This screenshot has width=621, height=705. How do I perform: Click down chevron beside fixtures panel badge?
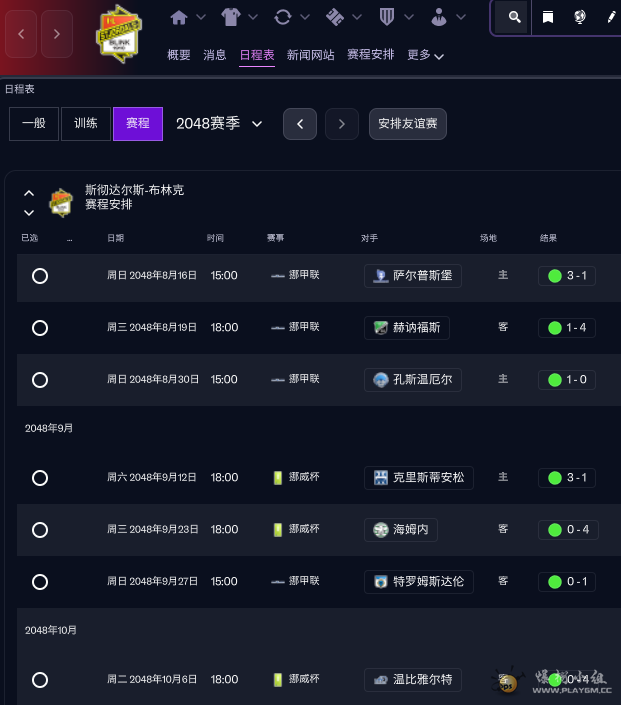[x=29, y=213]
